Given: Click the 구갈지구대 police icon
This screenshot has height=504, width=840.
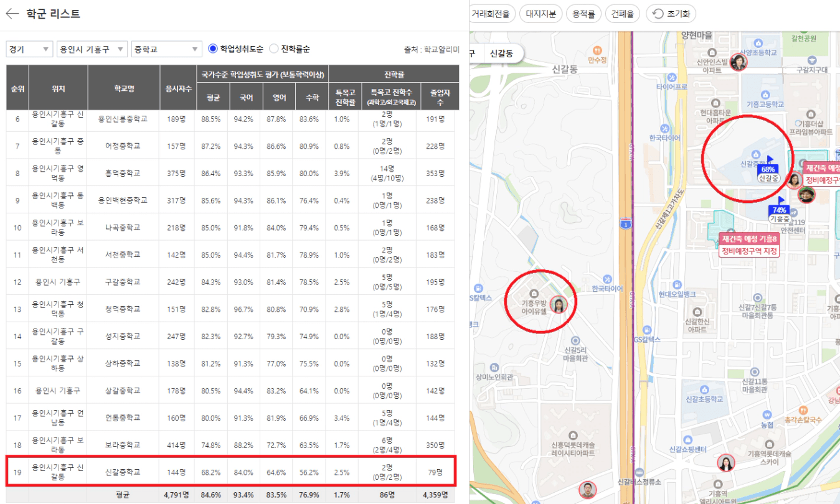Looking at the screenshot, I should tap(811, 59).
